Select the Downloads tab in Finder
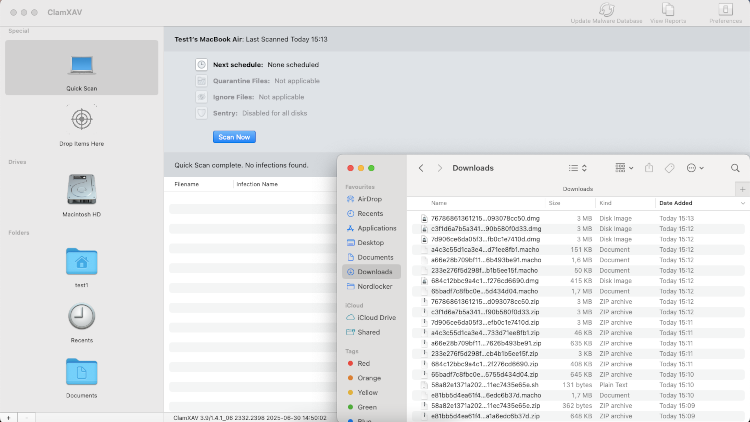This screenshot has width=750, height=422. pyautogui.click(x=578, y=189)
